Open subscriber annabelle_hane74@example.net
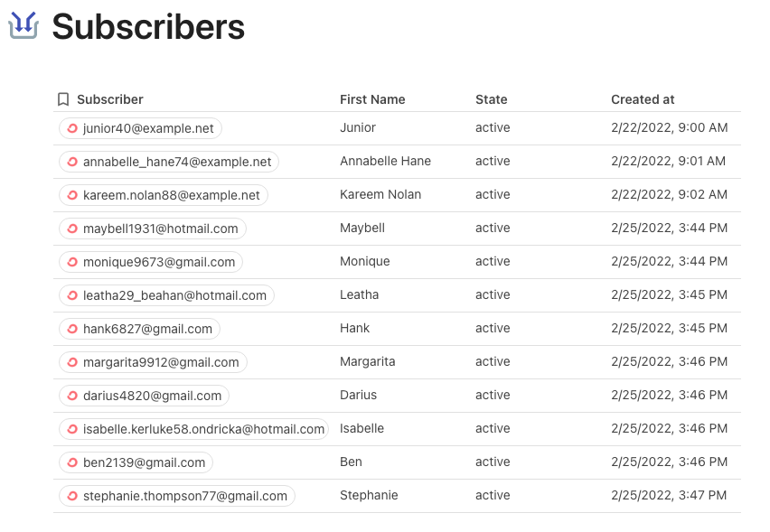This screenshot has width=770, height=532. pos(169,162)
